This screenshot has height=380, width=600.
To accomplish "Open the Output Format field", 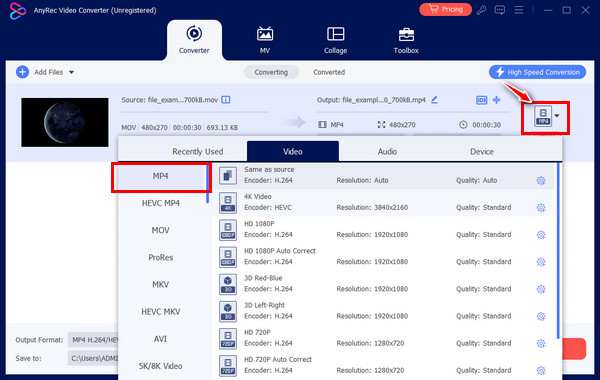I will tap(93, 340).
